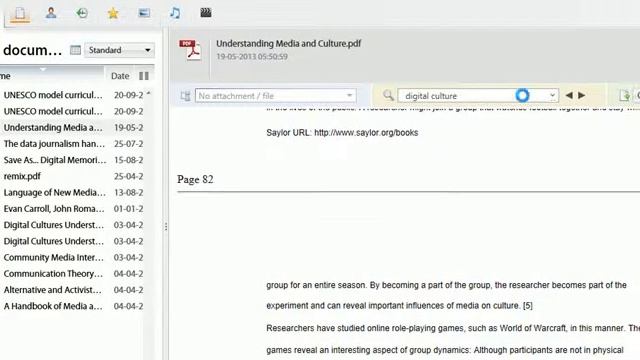Open the contacts category icon
640x360 pixels.
click(51, 13)
